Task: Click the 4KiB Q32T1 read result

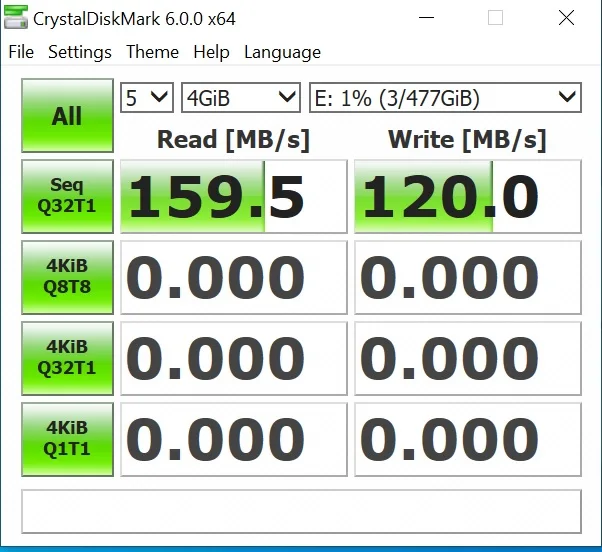Action: pyautogui.click(x=234, y=359)
